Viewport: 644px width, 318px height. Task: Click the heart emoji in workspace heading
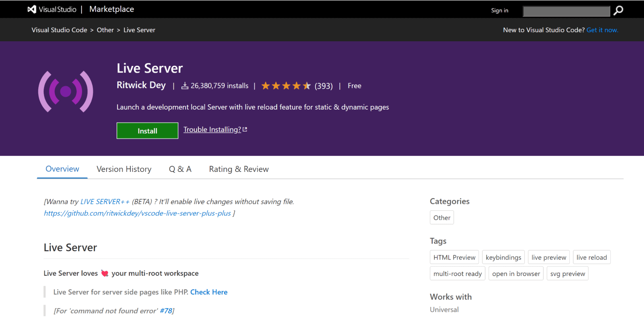(x=105, y=273)
